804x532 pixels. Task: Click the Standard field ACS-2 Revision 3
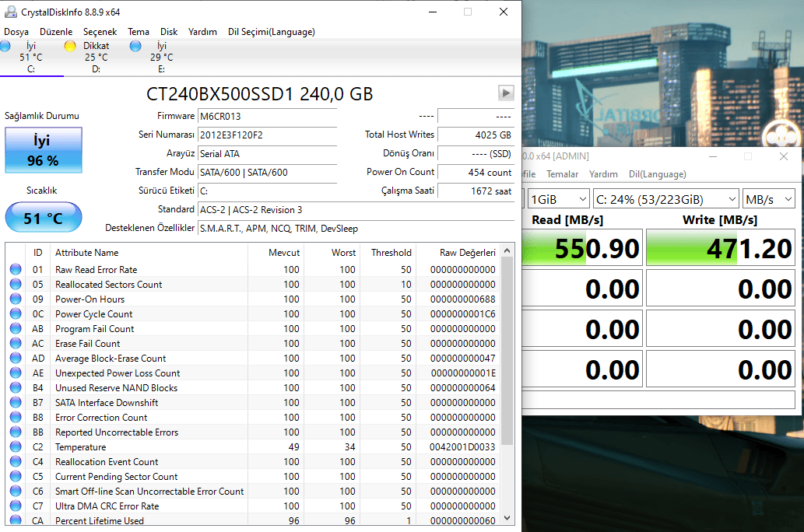click(356, 210)
